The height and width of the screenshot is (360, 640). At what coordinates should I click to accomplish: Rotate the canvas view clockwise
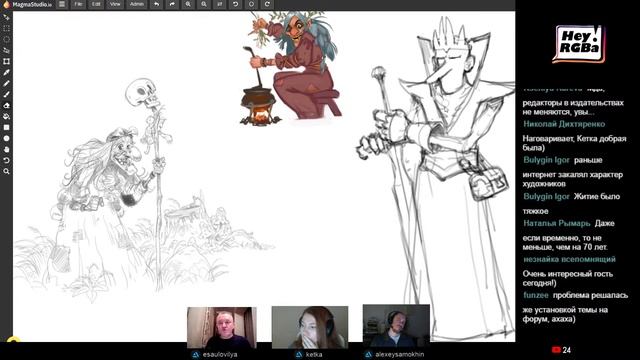point(267,4)
